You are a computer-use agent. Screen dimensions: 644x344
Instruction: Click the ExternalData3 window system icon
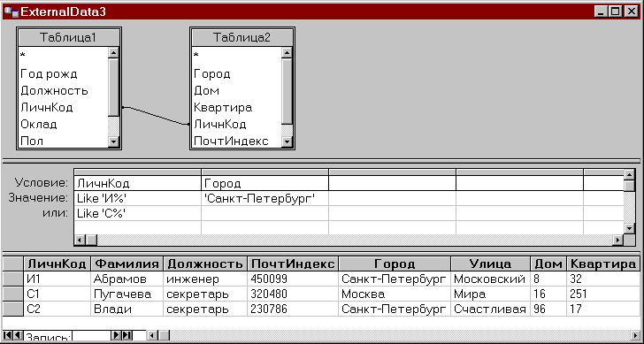pos(11,11)
